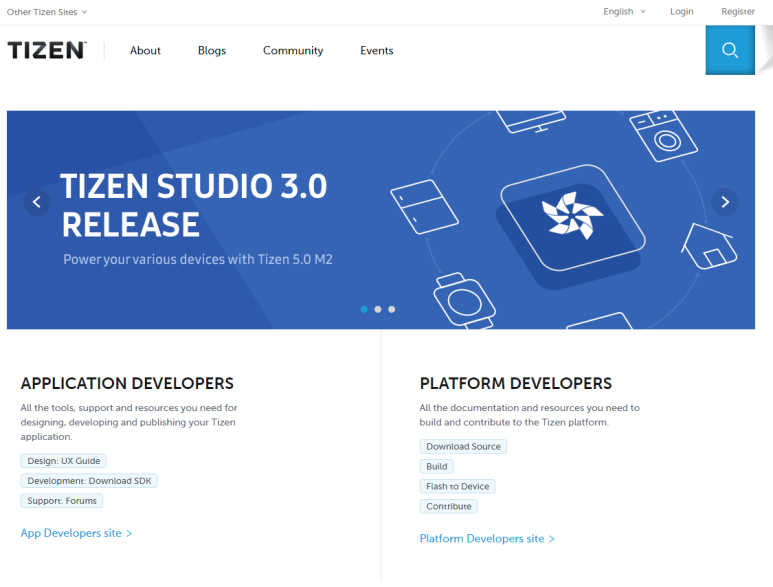This screenshot has height=587, width=773.
Task: Select the third carousel dot
Action: tap(391, 310)
